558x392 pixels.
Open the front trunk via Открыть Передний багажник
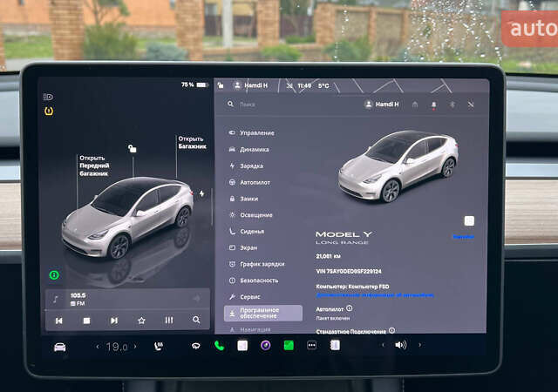coord(94,166)
